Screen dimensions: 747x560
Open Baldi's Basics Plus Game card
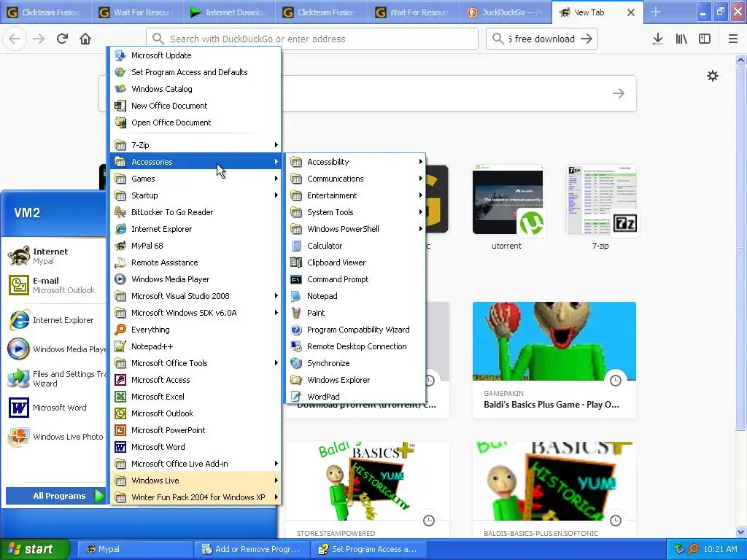[x=554, y=360]
